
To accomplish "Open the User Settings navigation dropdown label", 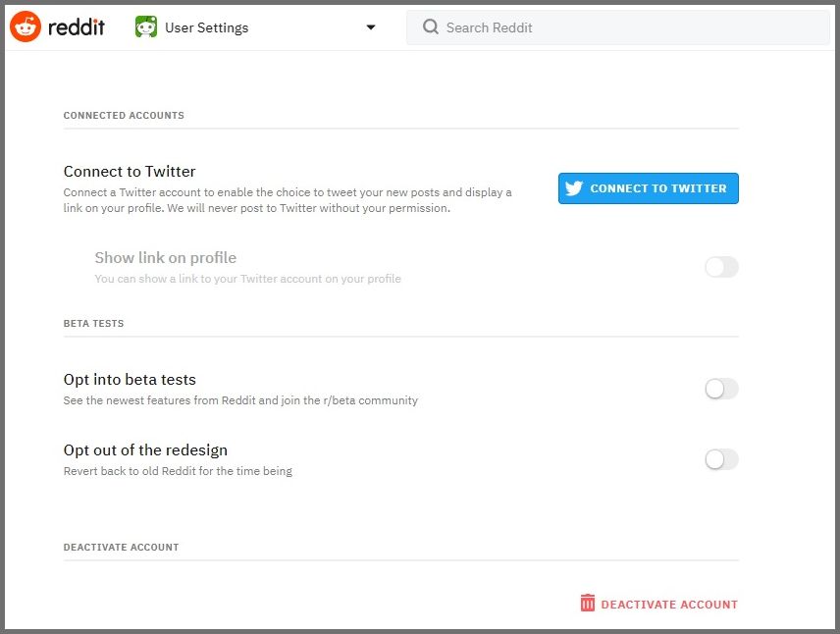I will click(206, 27).
